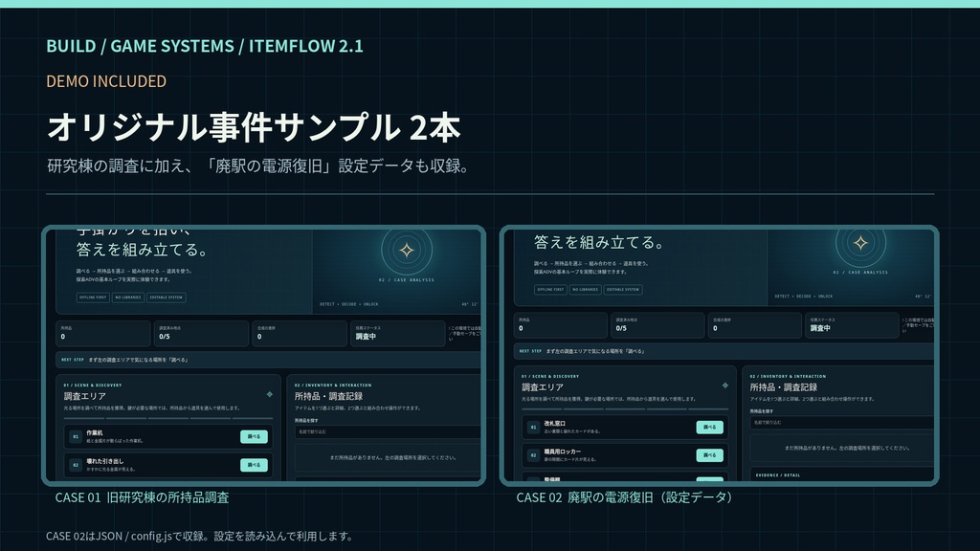Click the 調査エリア progress bar in CASE 01

168,418
